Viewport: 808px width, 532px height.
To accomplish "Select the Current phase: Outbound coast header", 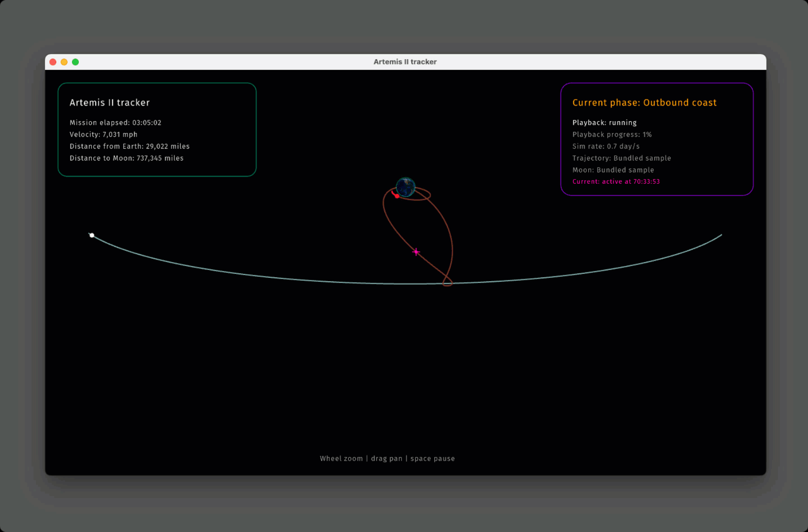I will pos(644,102).
